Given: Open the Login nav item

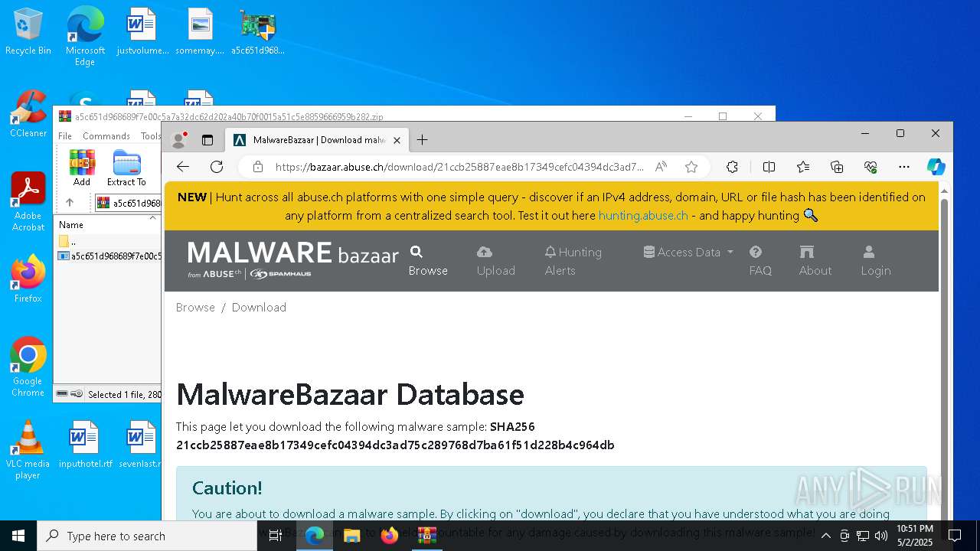Looking at the screenshot, I should click(x=875, y=261).
